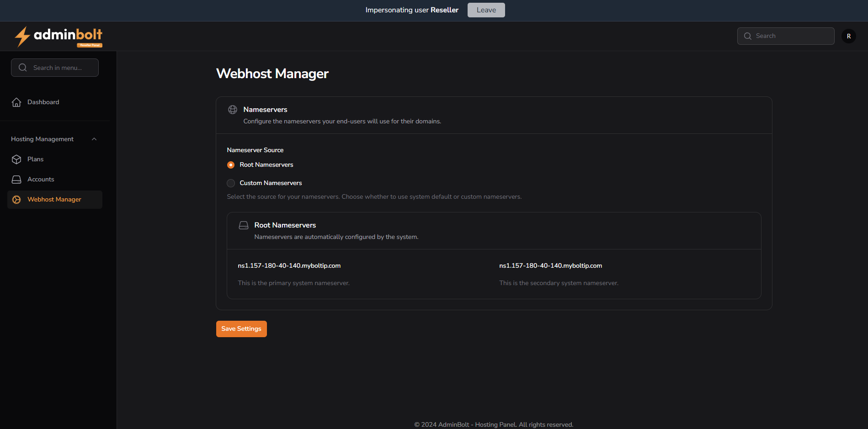Select the Dashboard home icon
The width and height of the screenshot is (868, 429).
pyautogui.click(x=16, y=102)
